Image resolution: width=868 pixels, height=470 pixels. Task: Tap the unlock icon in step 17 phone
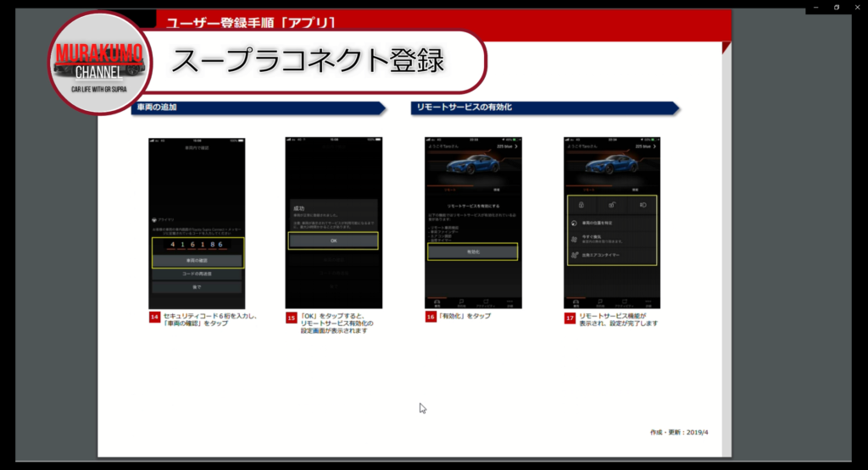click(612, 205)
